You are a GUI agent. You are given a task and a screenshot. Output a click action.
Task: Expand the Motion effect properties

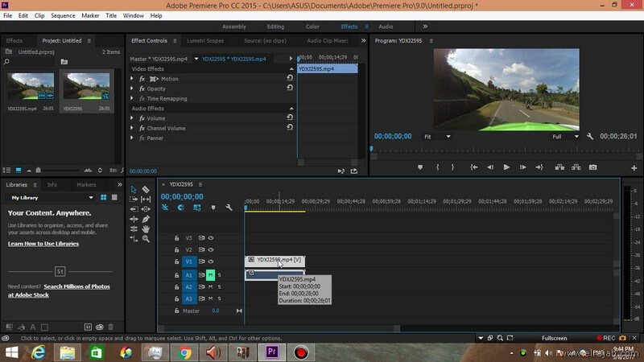click(x=132, y=78)
